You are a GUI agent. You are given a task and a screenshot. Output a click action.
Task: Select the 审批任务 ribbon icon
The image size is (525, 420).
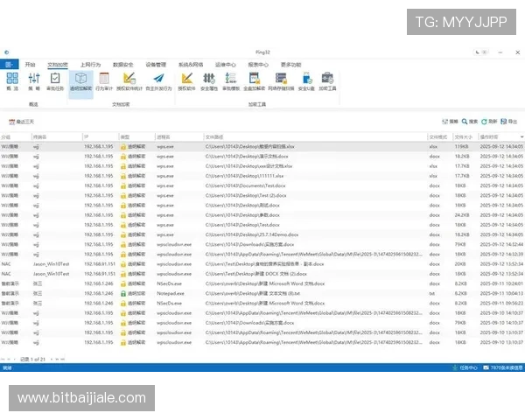point(55,81)
